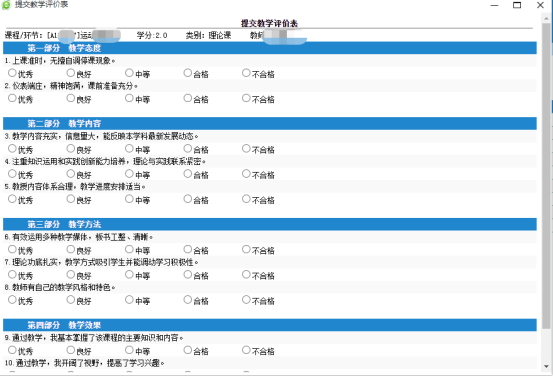Rate question 5 教授内容体系合理 as 中等
Screen dimensions: 553x376
point(129,199)
